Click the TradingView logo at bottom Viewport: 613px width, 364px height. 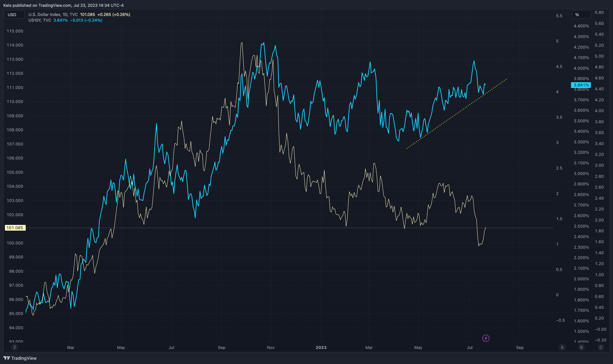point(20,358)
